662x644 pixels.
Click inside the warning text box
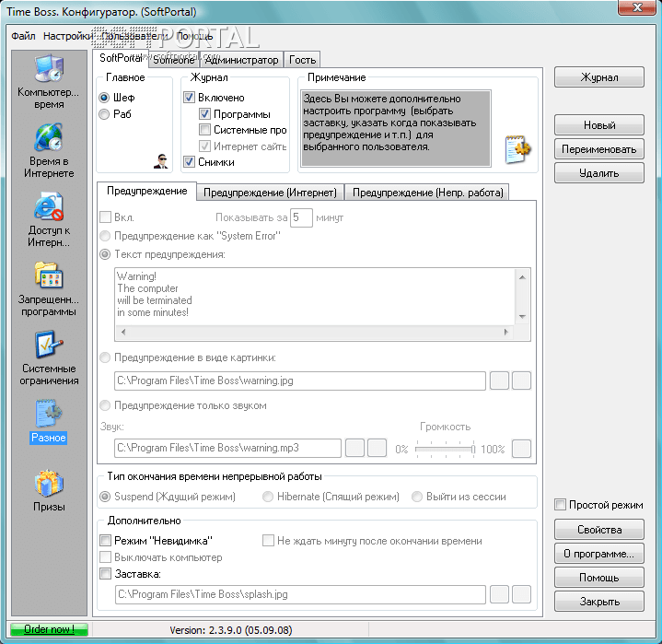[x=315, y=297]
